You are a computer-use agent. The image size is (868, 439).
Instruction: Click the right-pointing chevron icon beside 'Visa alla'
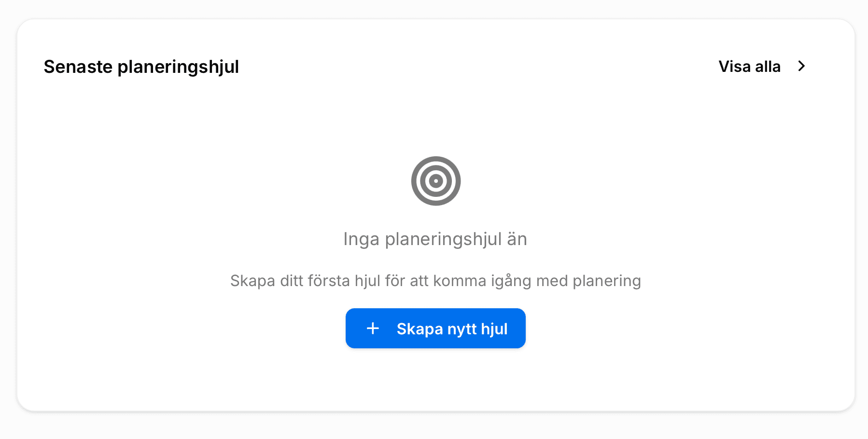tap(802, 66)
